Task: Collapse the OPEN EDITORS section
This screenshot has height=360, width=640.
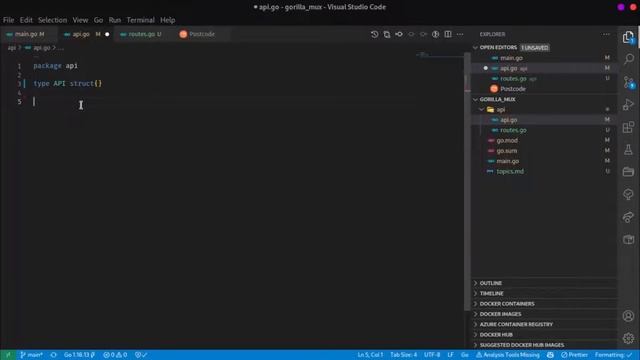Action: coord(475,47)
